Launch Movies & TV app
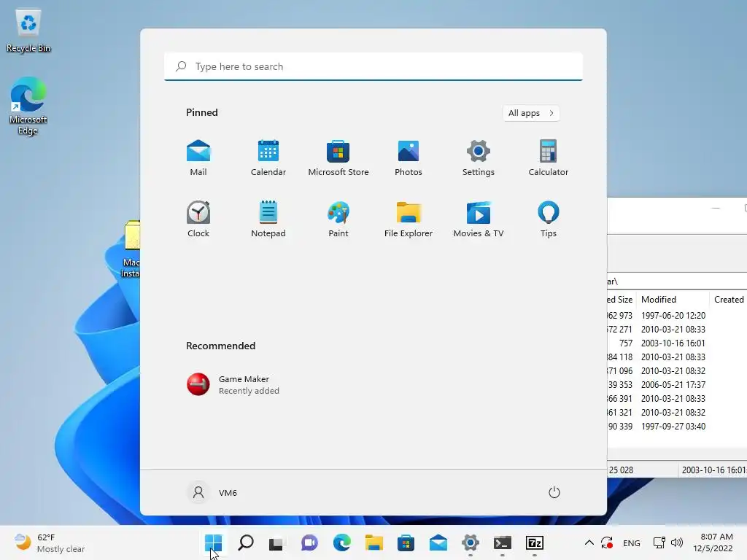 479,219
